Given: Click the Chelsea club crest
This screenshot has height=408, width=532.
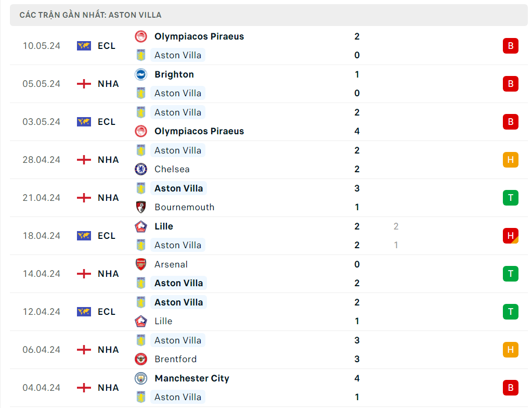Looking at the screenshot, I should pyautogui.click(x=141, y=169).
